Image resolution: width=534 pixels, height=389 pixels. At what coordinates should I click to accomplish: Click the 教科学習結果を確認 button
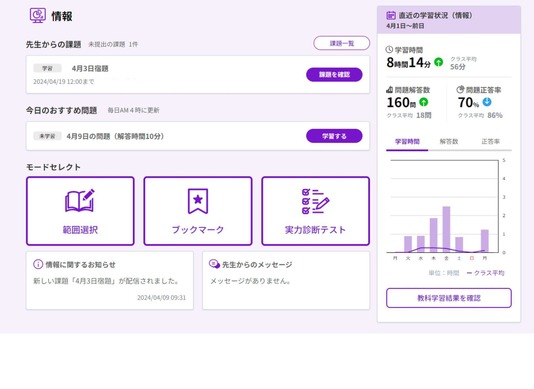(x=449, y=298)
